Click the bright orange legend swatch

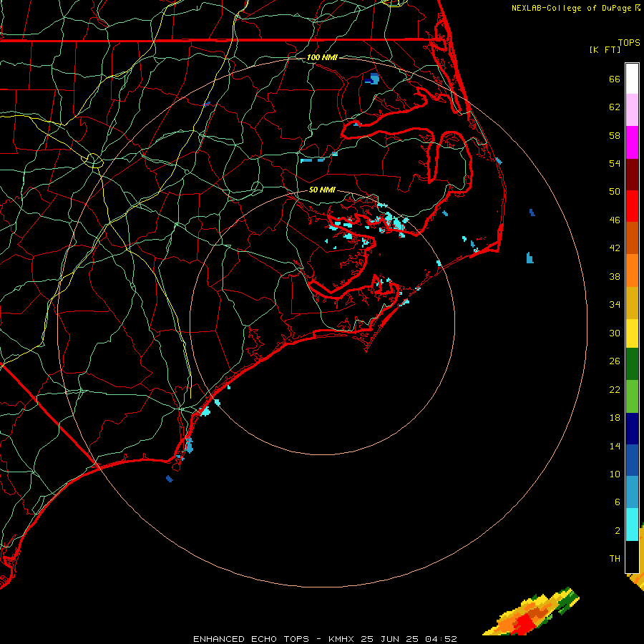click(632, 270)
